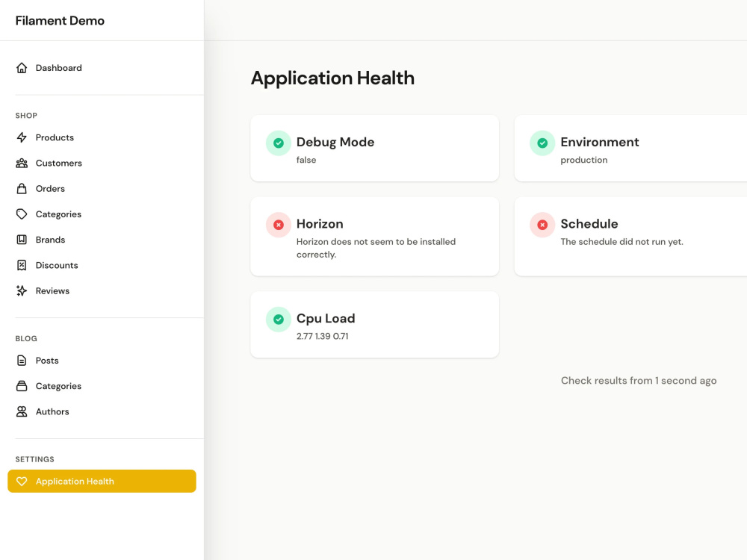Open the Dashboard menu item
Screen dimensions: 747x560
[102, 68]
